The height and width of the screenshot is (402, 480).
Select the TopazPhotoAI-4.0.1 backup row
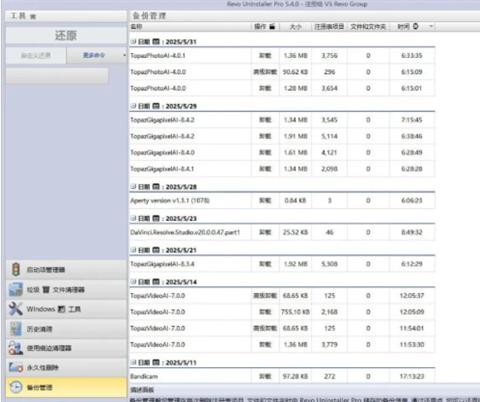point(282,55)
